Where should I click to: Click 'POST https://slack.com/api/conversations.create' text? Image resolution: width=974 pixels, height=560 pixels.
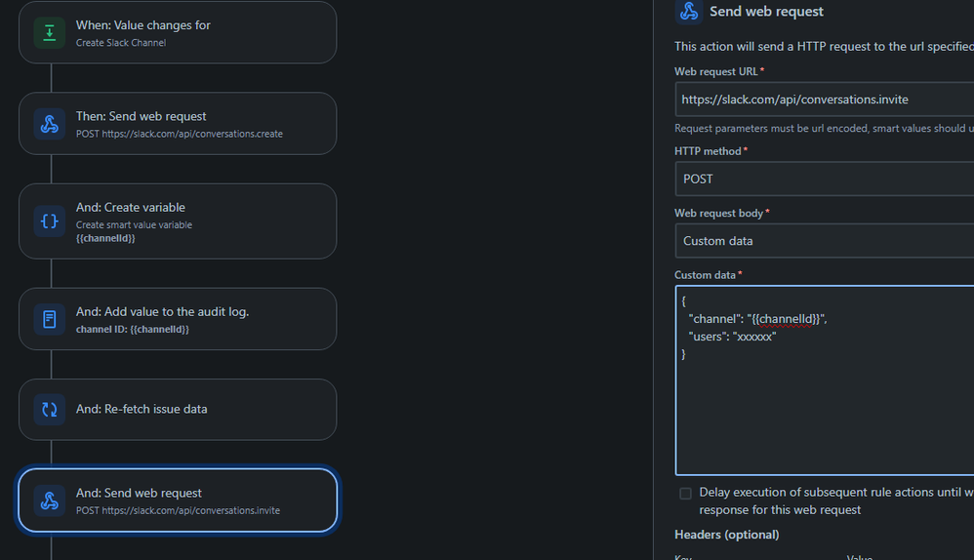(x=179, y=134)
